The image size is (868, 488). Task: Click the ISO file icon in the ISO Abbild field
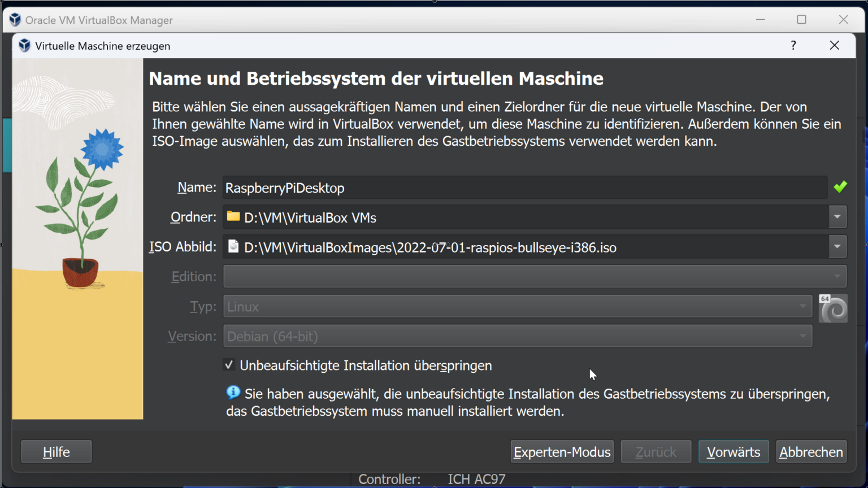coord(233,246)
